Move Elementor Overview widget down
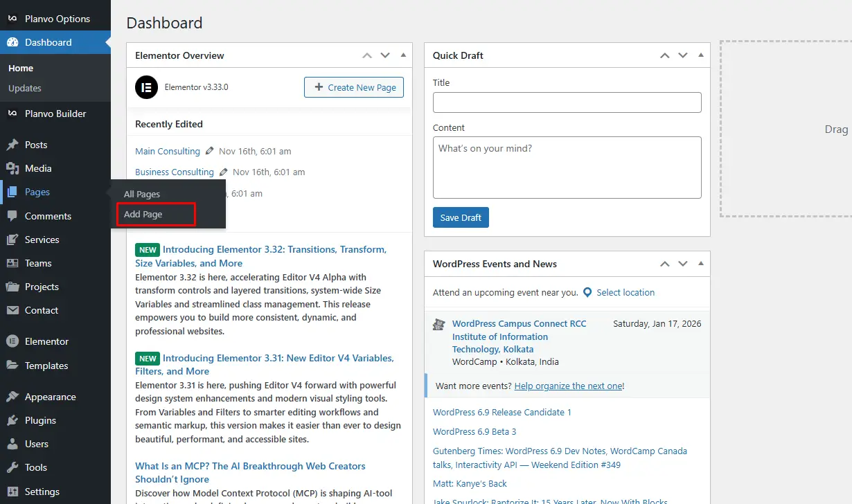852x504 pixels. click(x=385, y=55)
